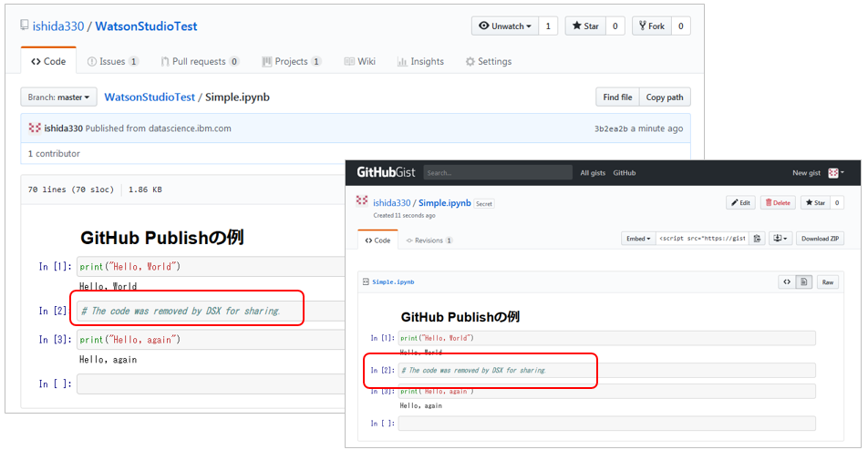Click the '70 lines (70 sloc)' file info
Image resolution: width=868 pixels, height=450 pixels.
[71, 189]
